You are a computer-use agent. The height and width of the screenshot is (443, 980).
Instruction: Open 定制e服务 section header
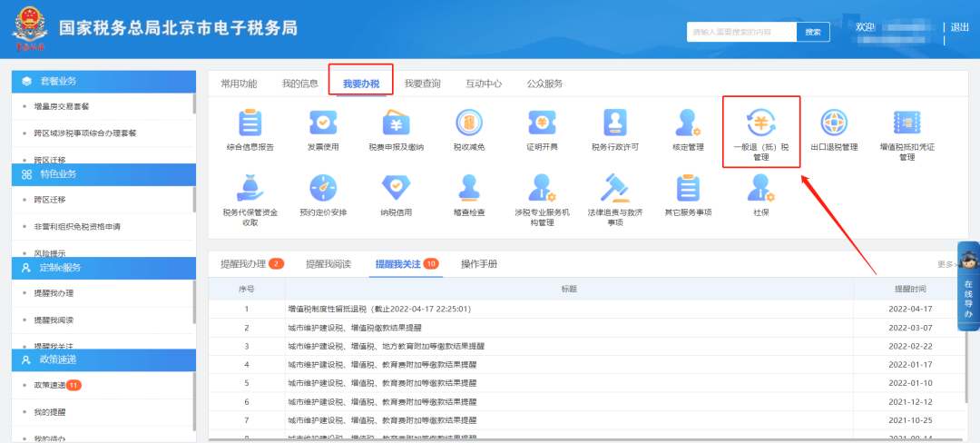pos(104,268)
